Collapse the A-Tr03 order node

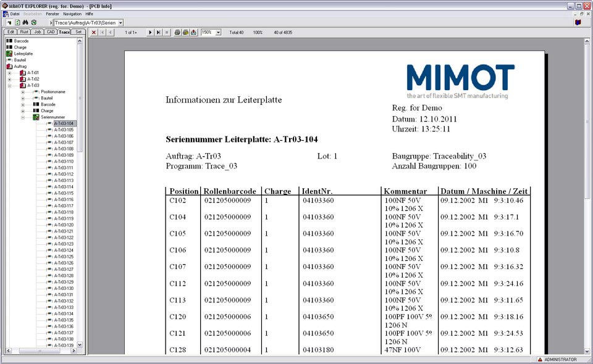click(9, 86)
